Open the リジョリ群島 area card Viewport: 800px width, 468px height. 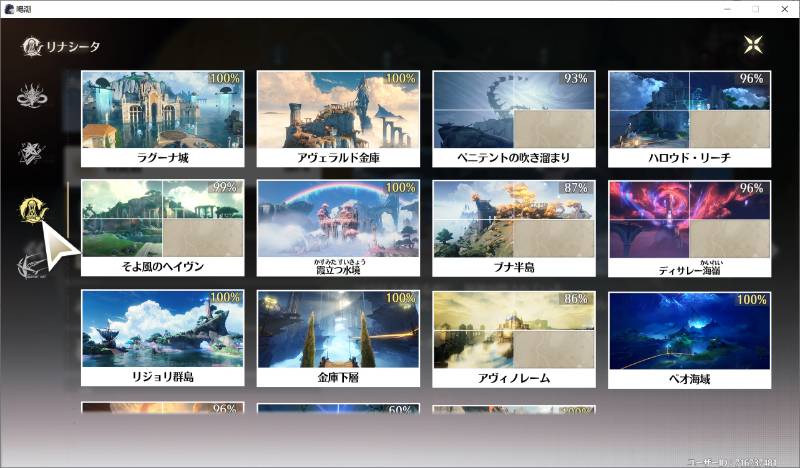(163, 338)
